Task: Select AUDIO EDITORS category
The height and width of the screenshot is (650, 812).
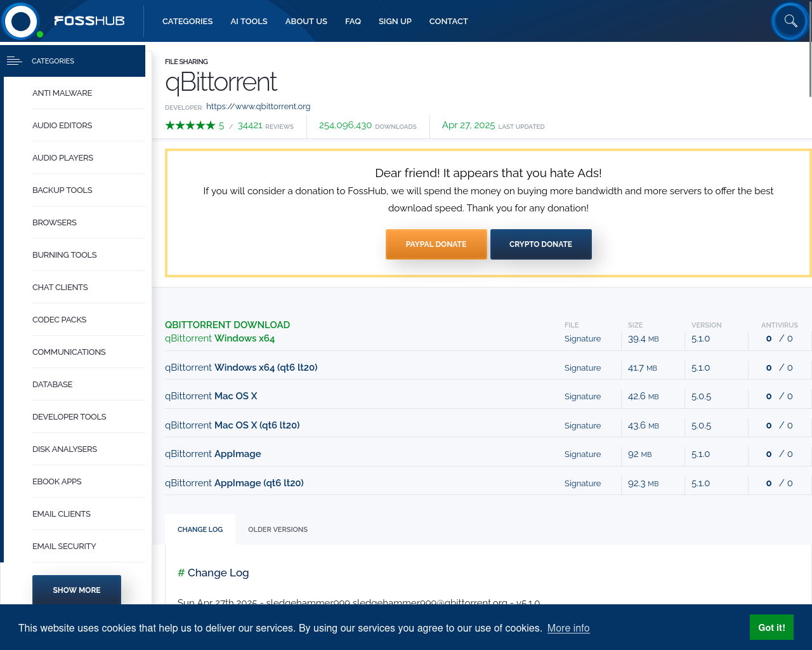Action: 62,125
